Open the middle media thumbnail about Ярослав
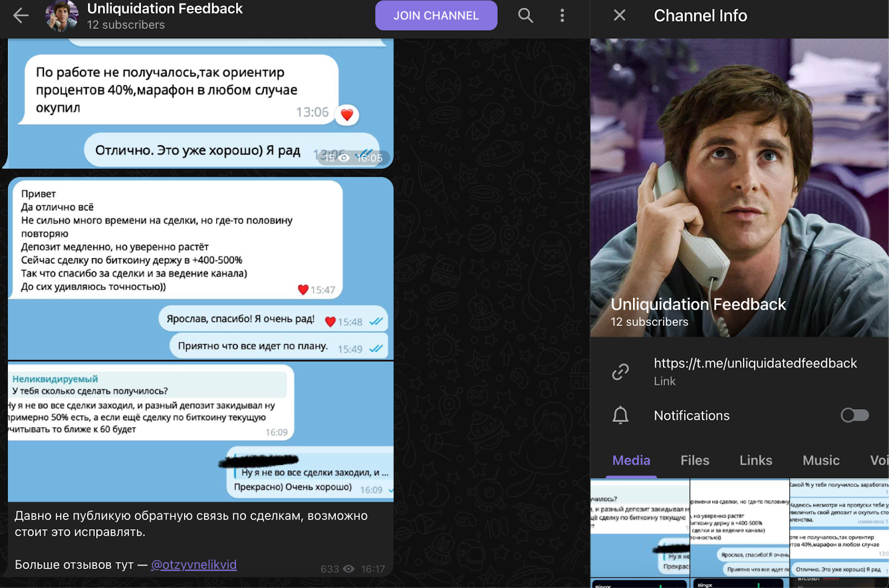The height and width of the screenshot is (588, 889). 740,528
